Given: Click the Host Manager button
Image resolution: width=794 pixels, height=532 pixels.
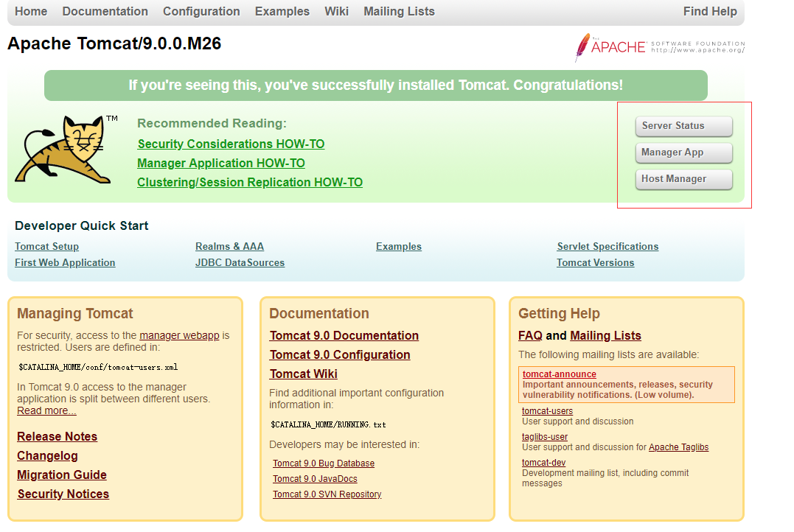Looking at the screenshot, I should pos(683,179).
